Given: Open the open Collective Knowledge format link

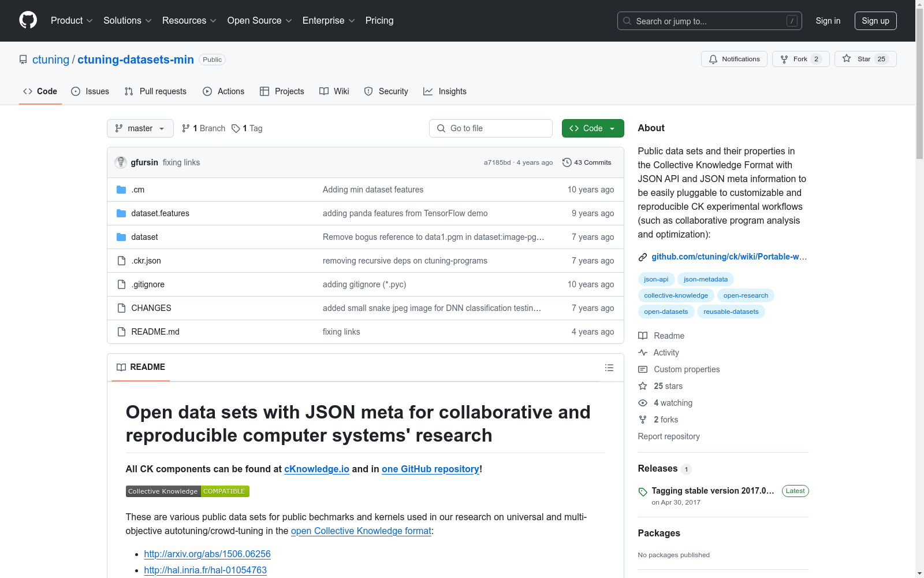Looking at the screenshot, I should (361, 531).
